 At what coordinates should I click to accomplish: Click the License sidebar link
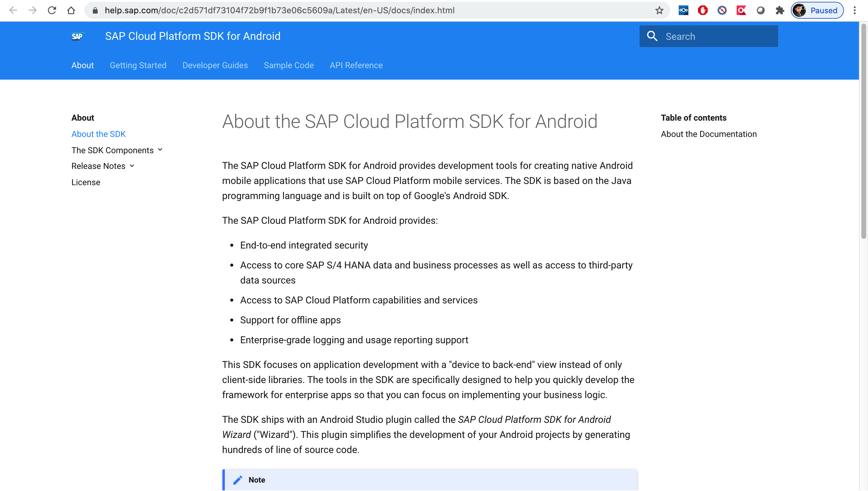click(86, 182)
